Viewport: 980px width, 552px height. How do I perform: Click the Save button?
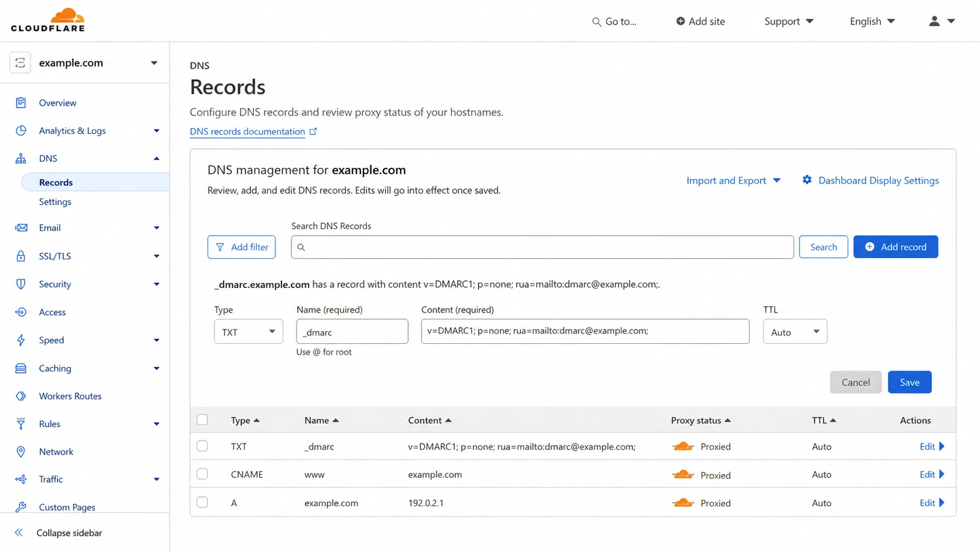910,382
